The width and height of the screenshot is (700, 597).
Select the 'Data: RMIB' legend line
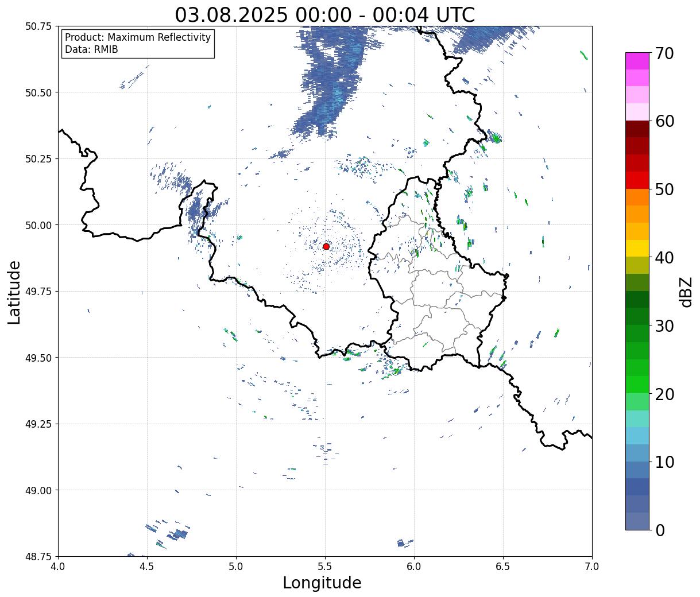[x=91, y=50]
